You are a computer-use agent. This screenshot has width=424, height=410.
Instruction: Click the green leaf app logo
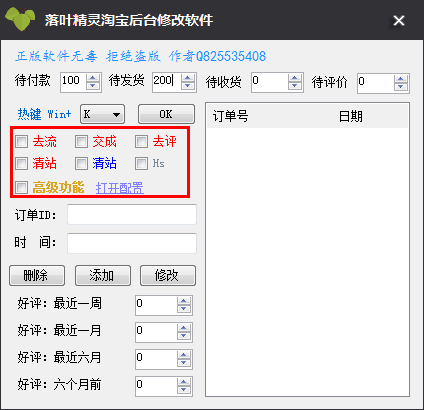coord(21,19)
